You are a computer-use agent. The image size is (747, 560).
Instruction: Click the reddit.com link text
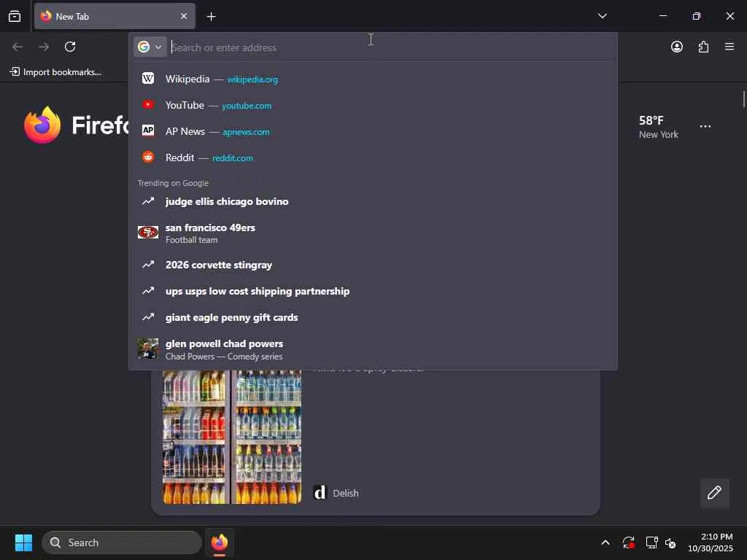pyautogui.click(x=233, y=158)
